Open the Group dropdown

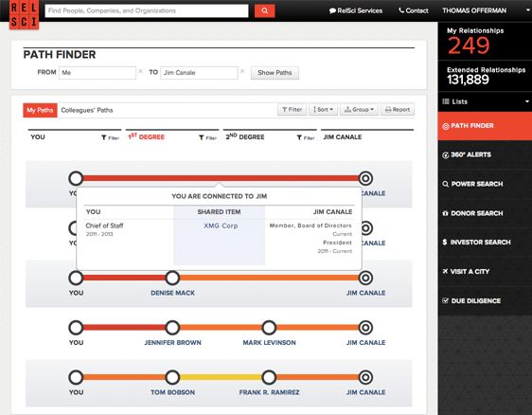coord(359,110)
